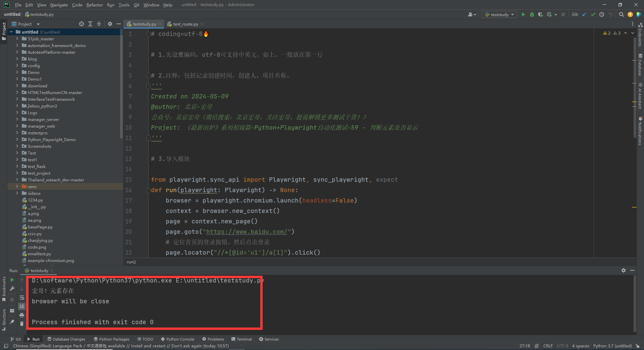The width and height of the screenshot is (644, 350).
Task: Click the baidu URL in line 20
Action: 247,232
